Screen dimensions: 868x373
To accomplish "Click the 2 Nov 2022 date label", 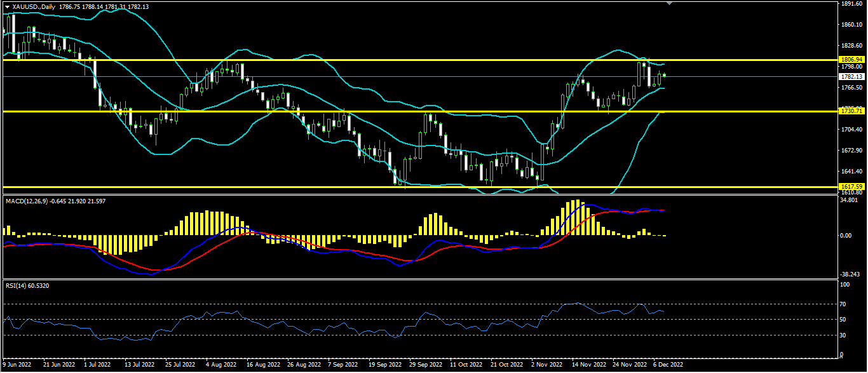I will click(x=548, y=365).
